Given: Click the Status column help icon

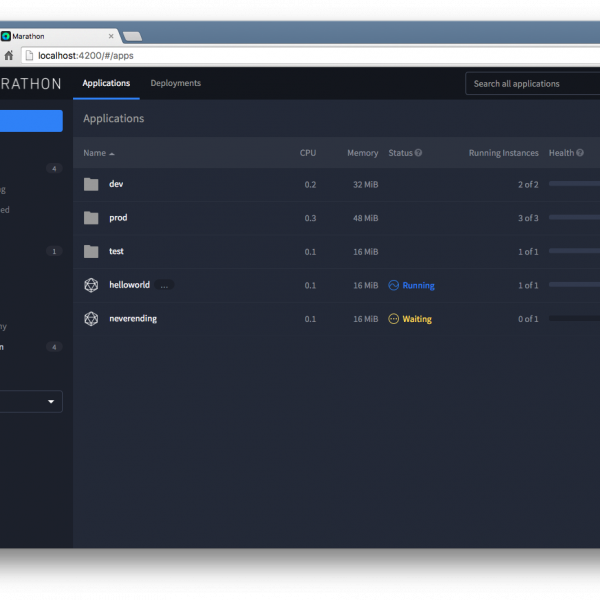Looking at the screenshot, I should (418, 153).
